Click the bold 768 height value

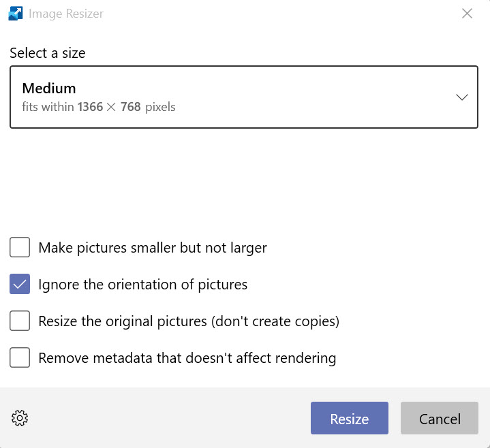(x=131, y=107)
